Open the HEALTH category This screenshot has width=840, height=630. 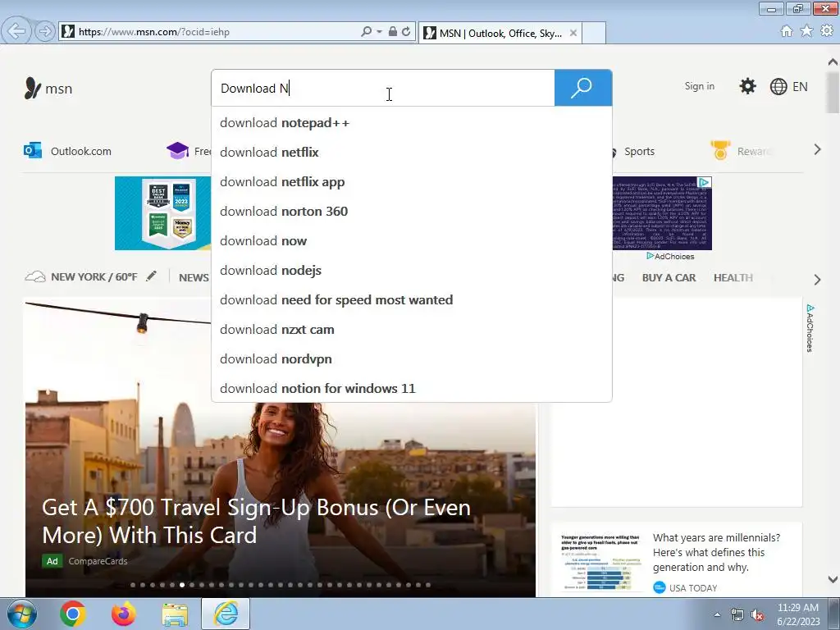[x=733, y=277]
